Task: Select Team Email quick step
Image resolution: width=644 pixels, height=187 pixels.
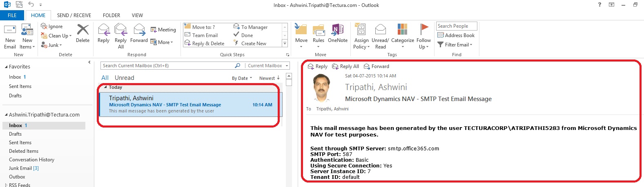Action: click(201, 35)
